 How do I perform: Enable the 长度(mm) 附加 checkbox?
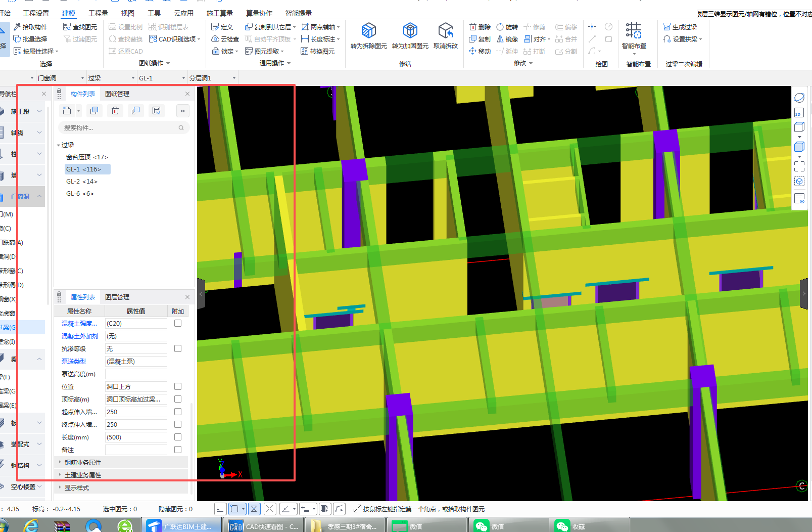point(178,437)
